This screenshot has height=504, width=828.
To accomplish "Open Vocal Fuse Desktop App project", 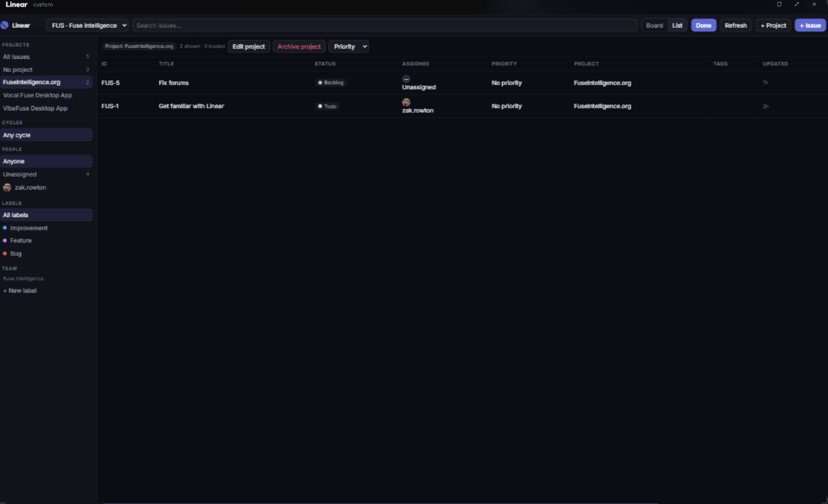I will coord(46,96).
